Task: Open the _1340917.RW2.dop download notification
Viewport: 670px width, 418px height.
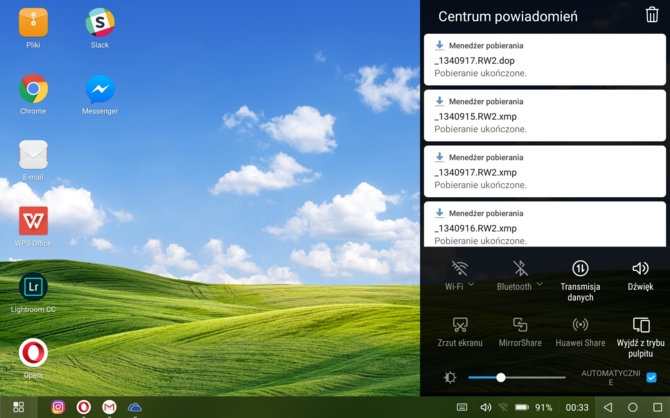Action: [545, 59]
